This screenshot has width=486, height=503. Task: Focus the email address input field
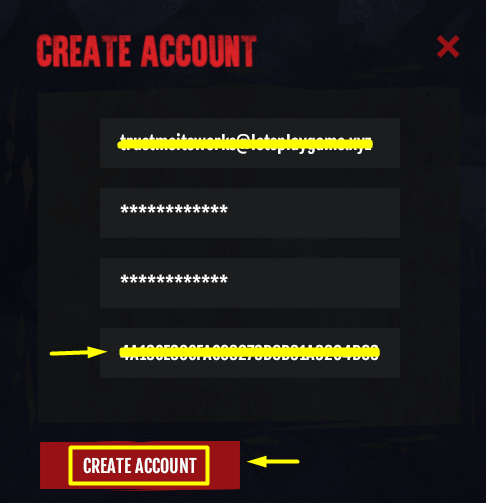pyautogui.click(x=250, y=143)
